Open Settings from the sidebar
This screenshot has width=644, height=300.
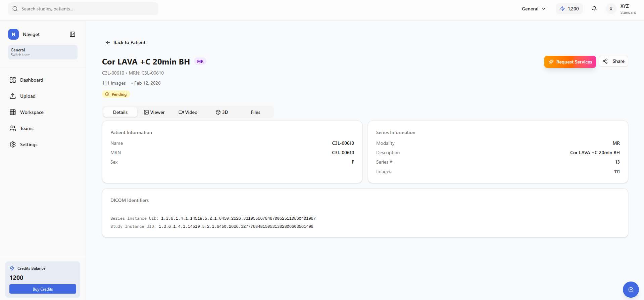click(29, 144)
